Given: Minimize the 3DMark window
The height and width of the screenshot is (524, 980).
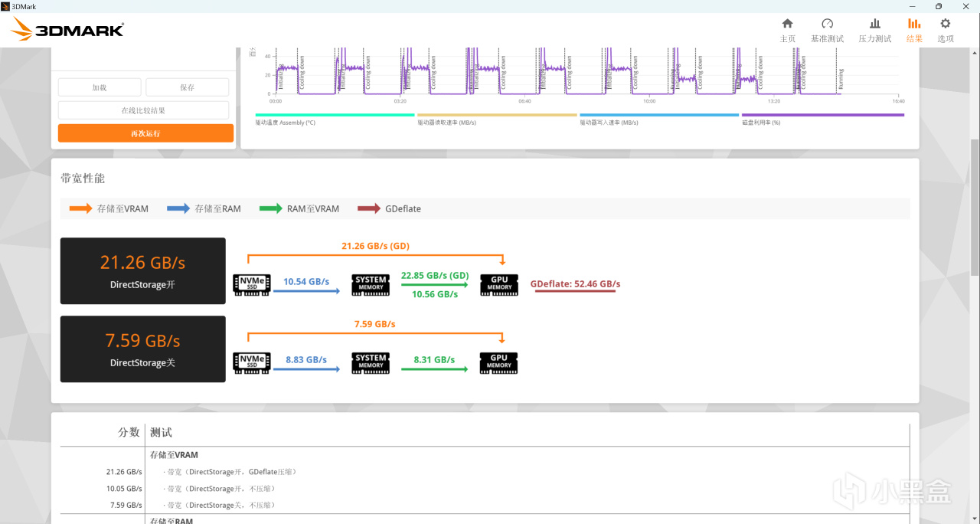Looking at the screenshot, I should click(x=911, y=6).
